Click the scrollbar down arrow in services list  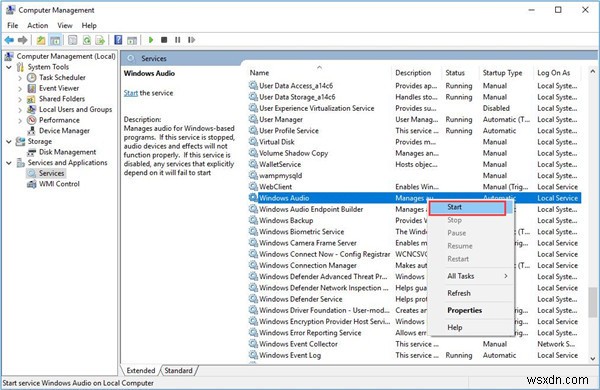pyautogui.click(x=592, y=359)
